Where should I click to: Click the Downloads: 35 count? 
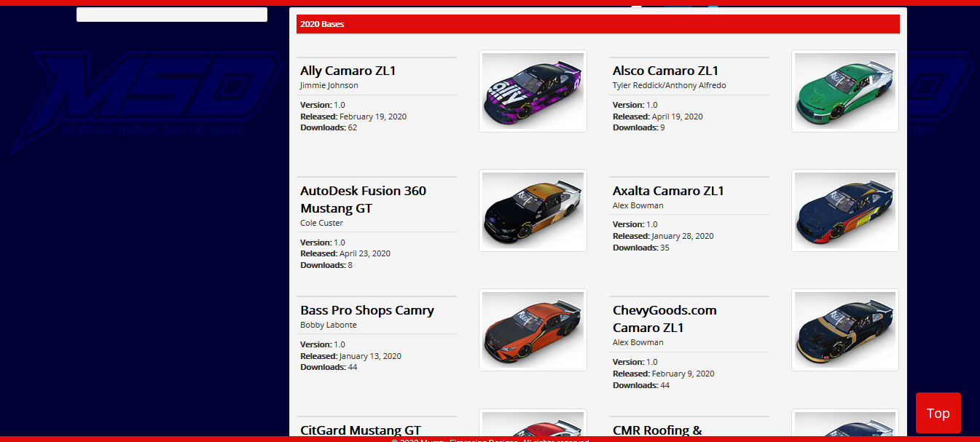(641, 248)
